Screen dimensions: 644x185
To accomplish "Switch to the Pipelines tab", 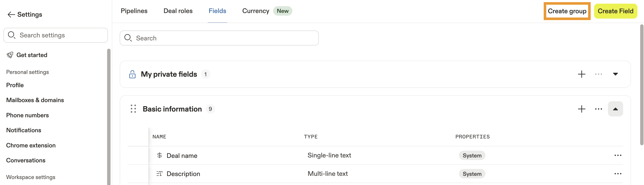I will click(134, 11).
